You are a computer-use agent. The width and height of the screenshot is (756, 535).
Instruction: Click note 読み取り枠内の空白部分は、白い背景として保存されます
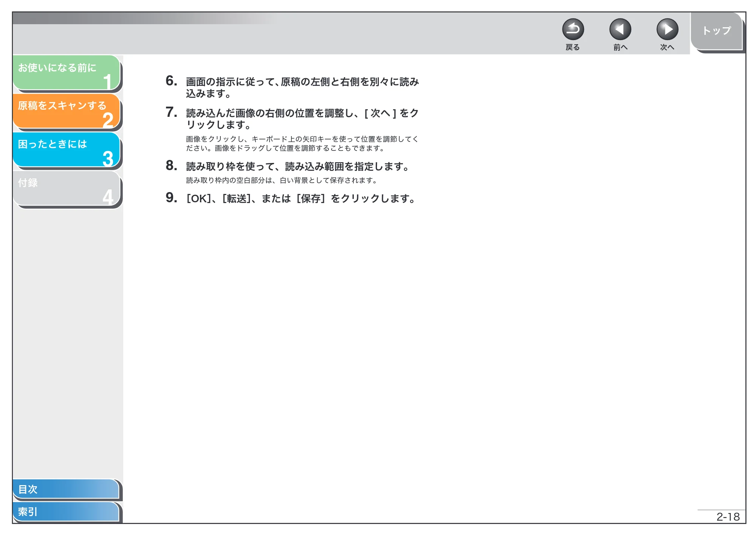[282, 180]
